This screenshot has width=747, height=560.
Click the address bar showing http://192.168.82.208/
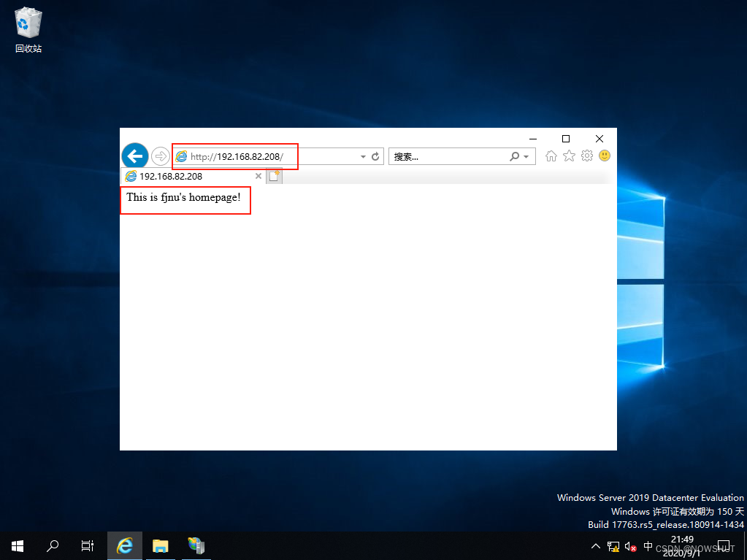click(277, 156)
